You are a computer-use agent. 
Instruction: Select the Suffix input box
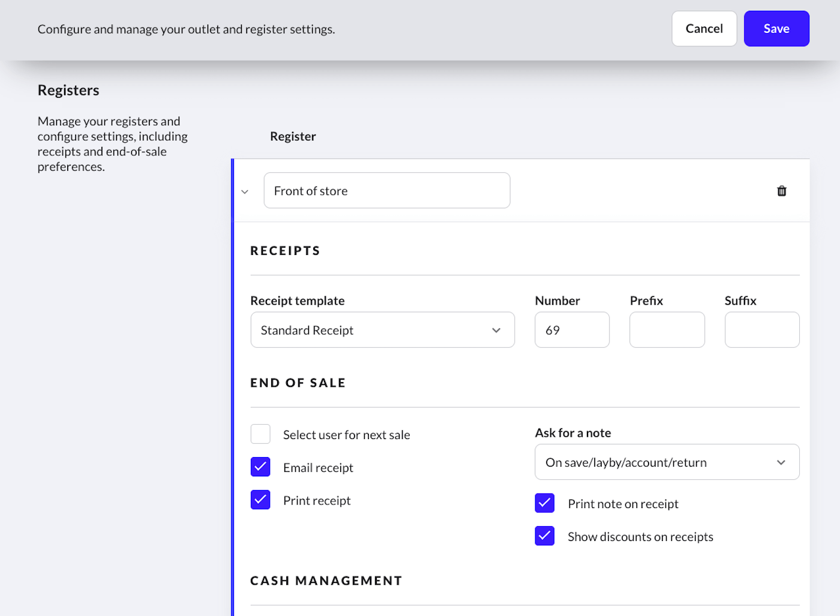tap(761, 330)
